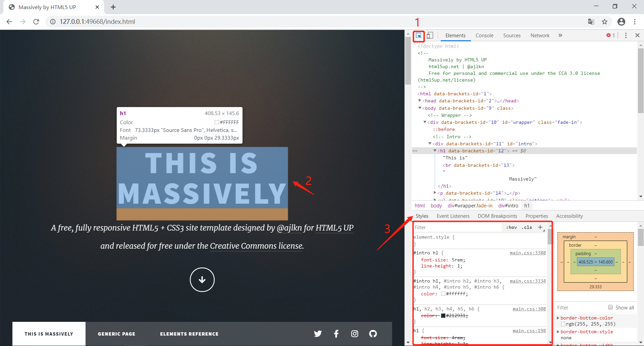Close the Massively by HTML5 UP tab
This screenshot has height=346, width=644.
[97, 7]
